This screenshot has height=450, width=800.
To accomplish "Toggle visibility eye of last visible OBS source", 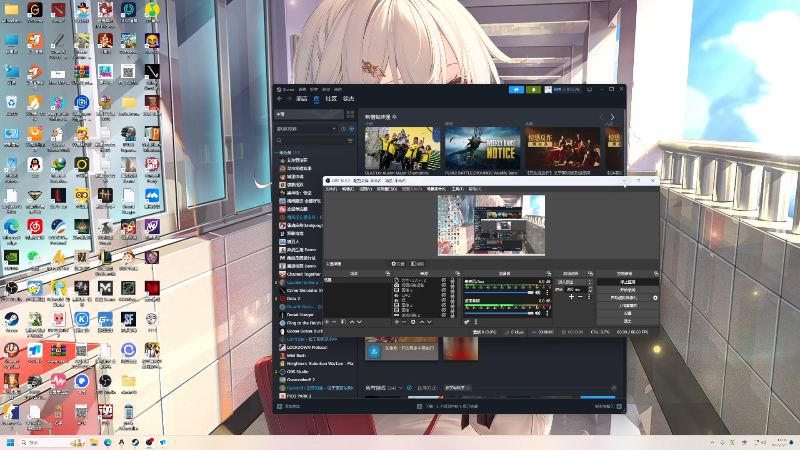I will [x=444, y=315].
